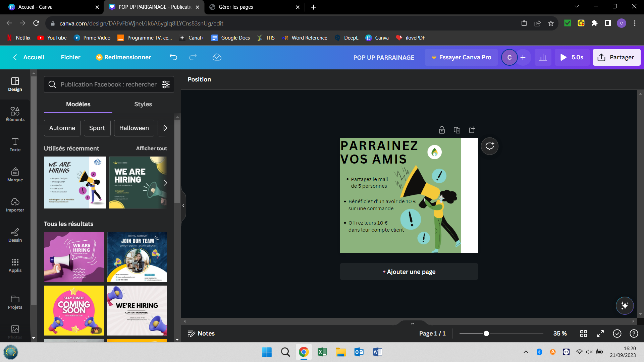The image size is (644, 362).
Task: Expand the page thumbnails drawer chevron
Action: pyautogui.click(x=413, y=323)
